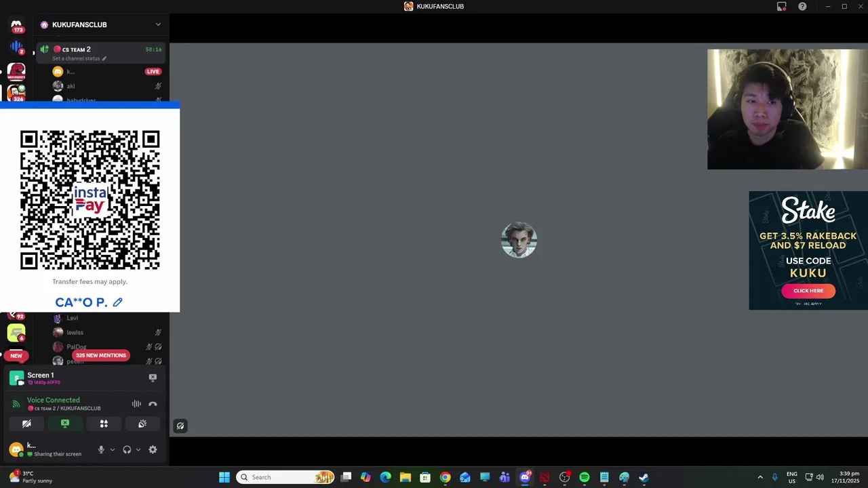Open the blue soundwave server with 2 badge
868x488 pixels.
pos(16,47)
